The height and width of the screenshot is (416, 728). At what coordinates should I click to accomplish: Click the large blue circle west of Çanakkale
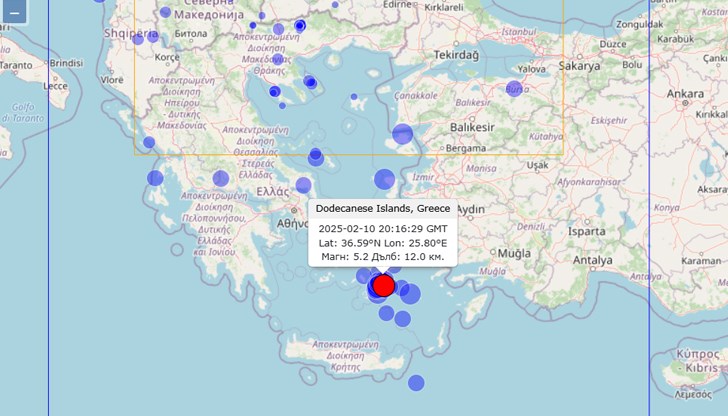[403, 134]
